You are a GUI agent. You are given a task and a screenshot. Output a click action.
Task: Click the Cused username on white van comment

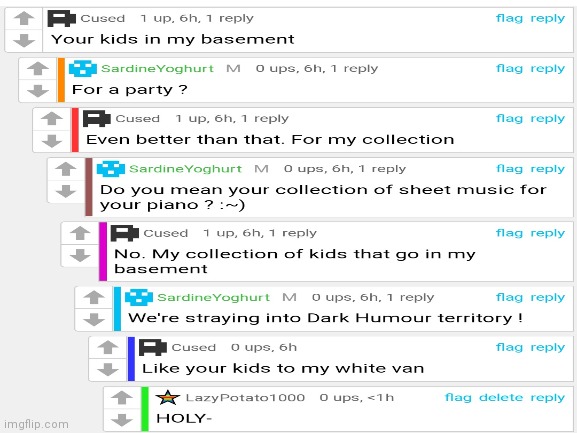194,347
